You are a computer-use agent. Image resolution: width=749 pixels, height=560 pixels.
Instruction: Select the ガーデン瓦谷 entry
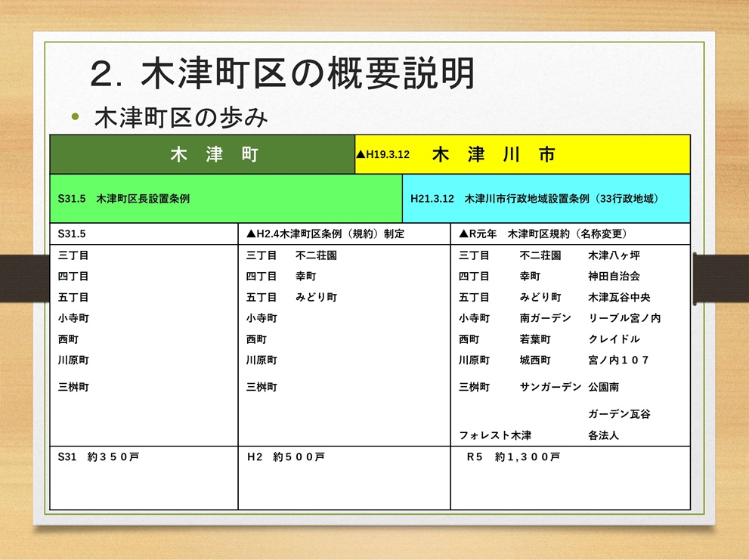pos(619,414)
